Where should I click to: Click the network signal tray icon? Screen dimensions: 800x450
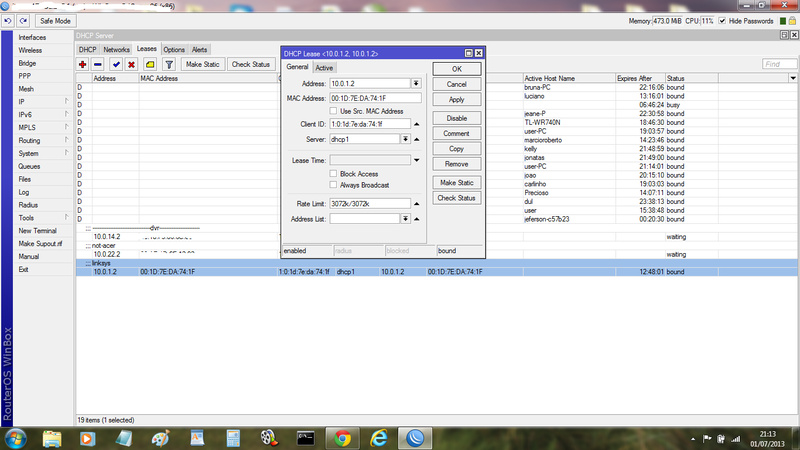[736, 438]
